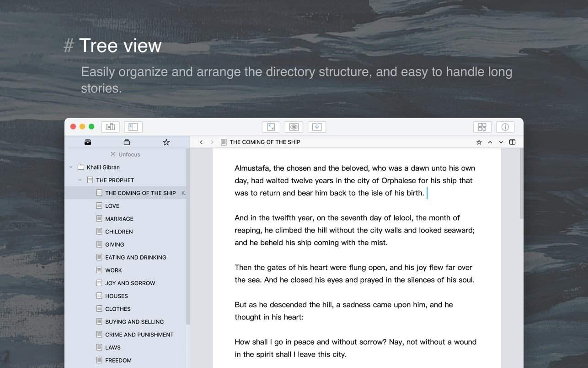Open the favorites star sidebar tab
The height and width of the screenshot is (368, 588).
pyautogui.click(x=166, y=142)
